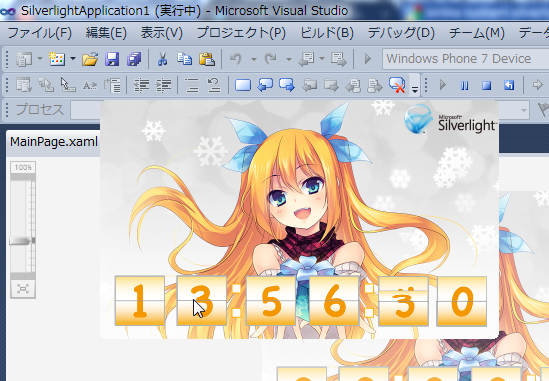Click the Display Parameter Info icon
549x381 pixels.
[46, 85]
